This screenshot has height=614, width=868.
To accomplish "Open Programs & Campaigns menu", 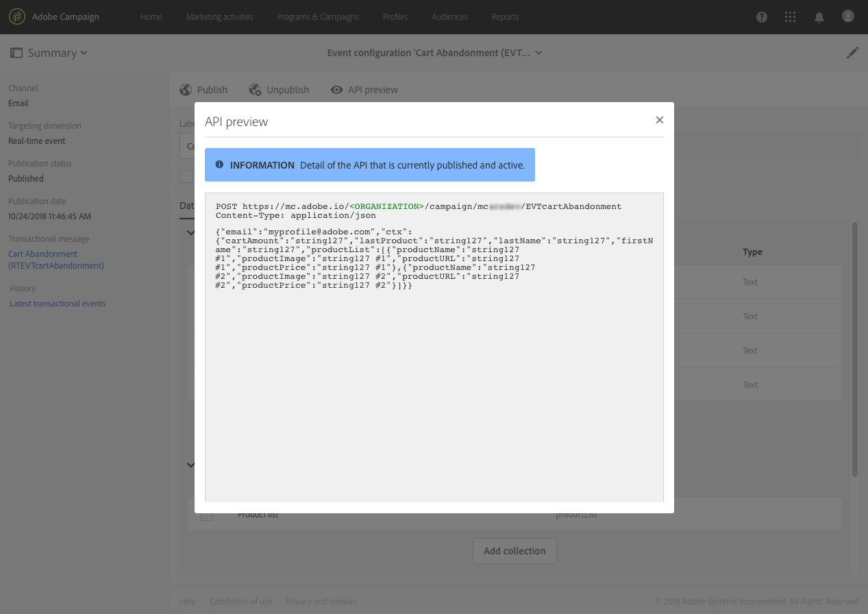I will point(318,17).
